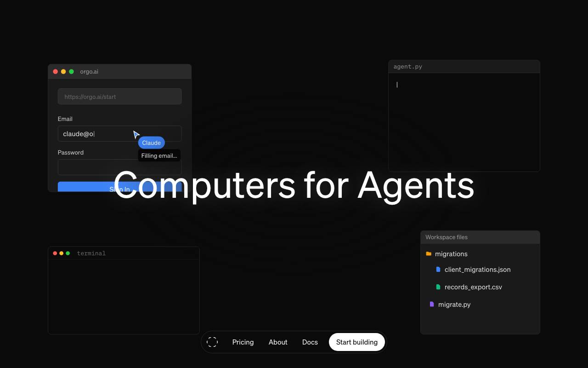Focus the Email field containing claude@o
The width and height of the screenshot is (588, 368).
click(x=119, y=134)
